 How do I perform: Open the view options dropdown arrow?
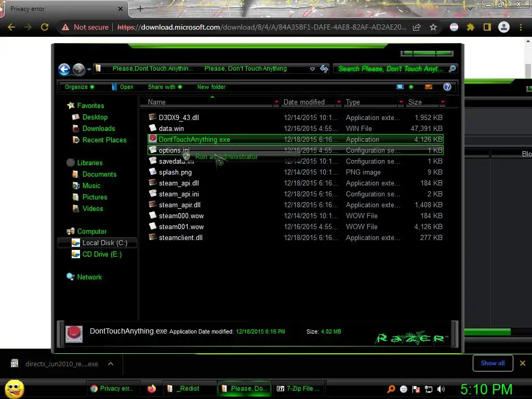[x=411, y=87]
